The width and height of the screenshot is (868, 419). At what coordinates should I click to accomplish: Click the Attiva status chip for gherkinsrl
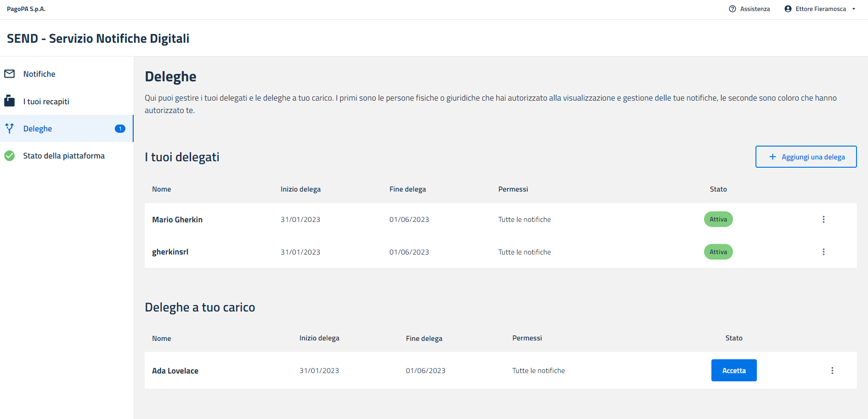718,252
